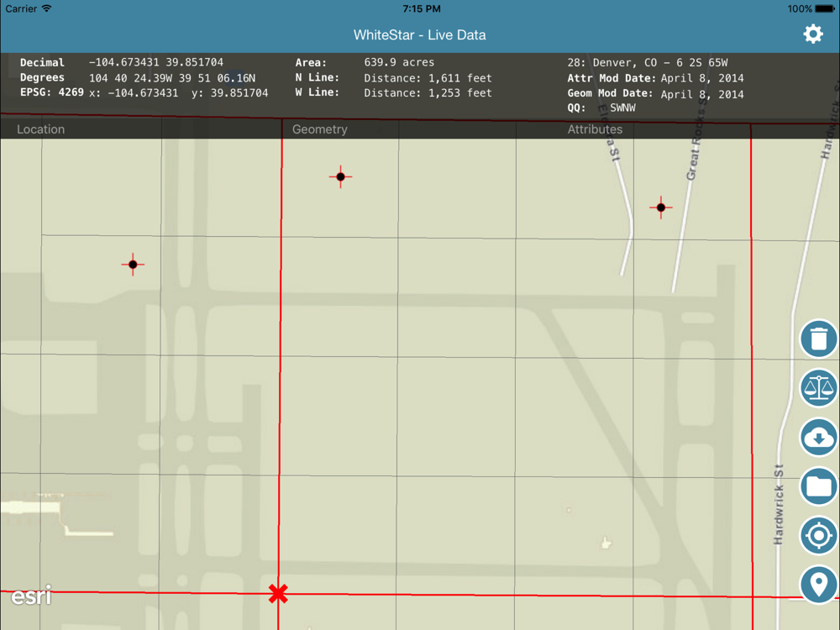Screen dimensions: 840x630
Task: Tap the esri logo
Action: click(32, 596)
